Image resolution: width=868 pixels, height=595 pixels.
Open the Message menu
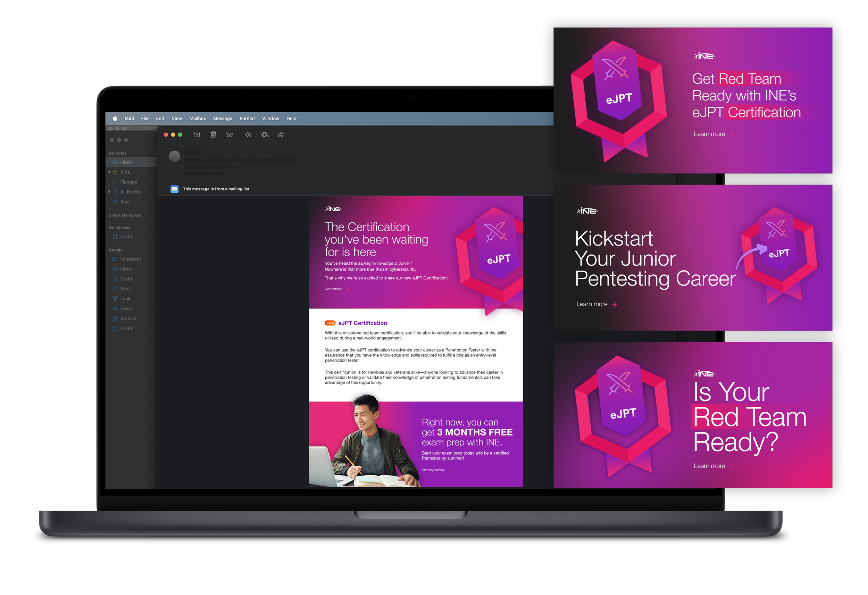coord(223,118)
